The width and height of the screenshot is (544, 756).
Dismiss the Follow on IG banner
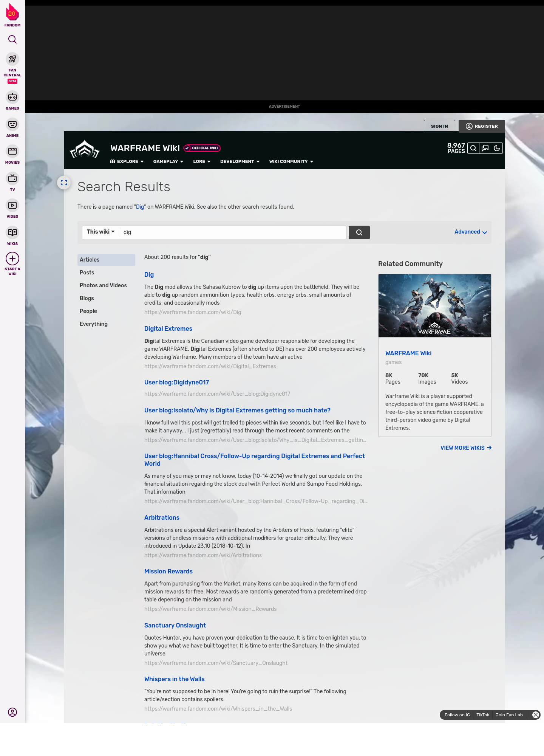pos(535,715)
